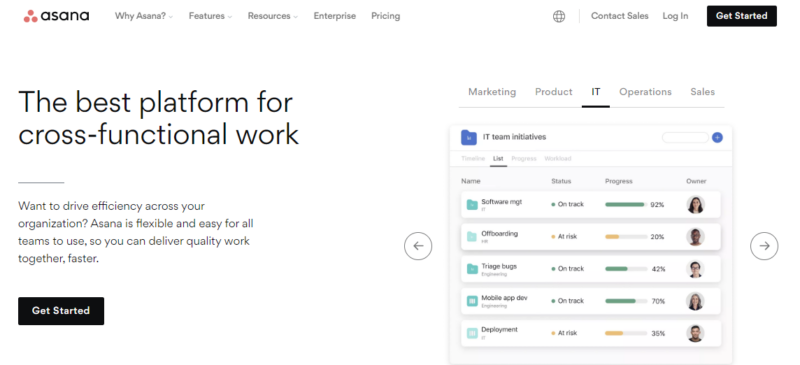
Task: Click On track status of Software mgt
Action: pyautogui.click(x=567, y=204)
